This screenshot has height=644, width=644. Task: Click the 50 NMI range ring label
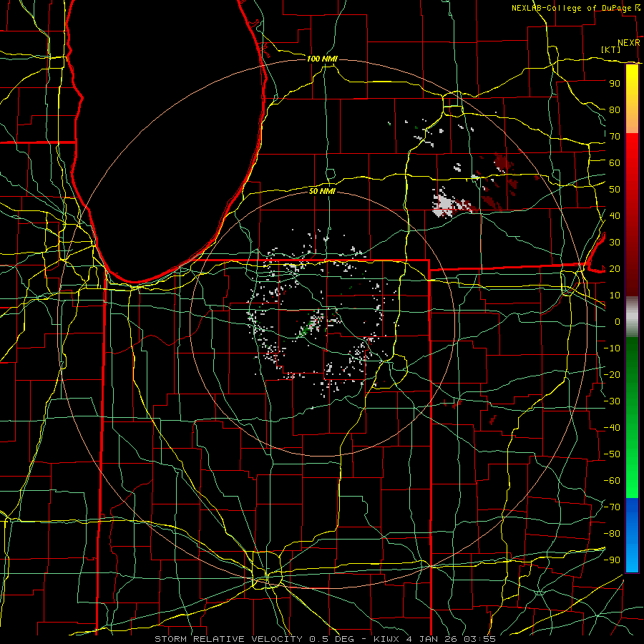click(x=323, y=191)
